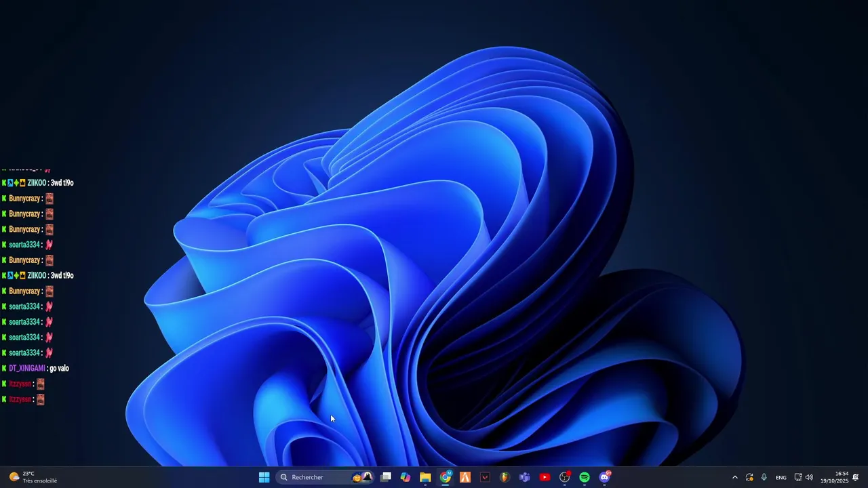This screenshot has height=488, width=868.
Task: Open the 23°C weather widget
Action: (x=33, y=477)
